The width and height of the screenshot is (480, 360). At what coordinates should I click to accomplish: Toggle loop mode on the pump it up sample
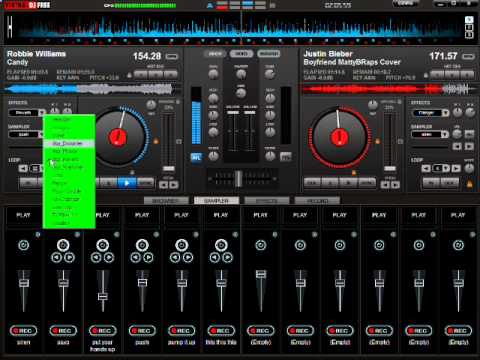(x=182, y=245)
